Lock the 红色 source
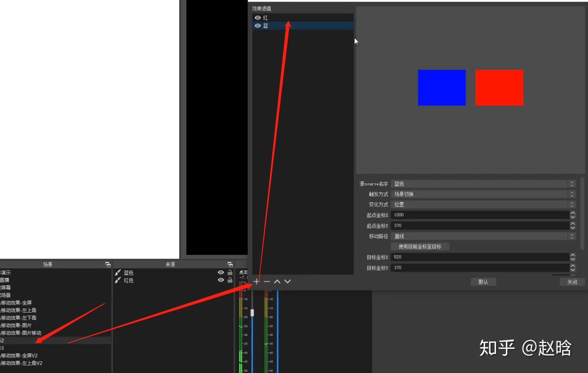 tap(230, 280)
